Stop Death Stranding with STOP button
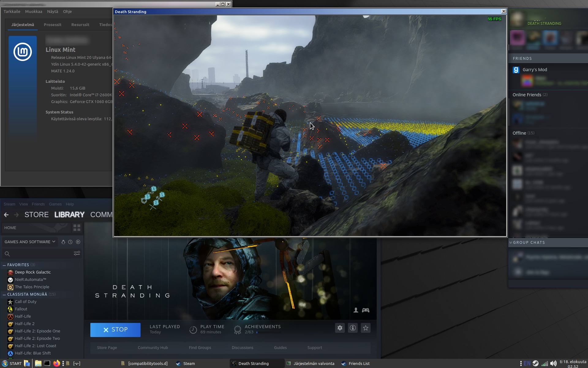This screenshot has height=368, width=588. [x=115, y=330]
